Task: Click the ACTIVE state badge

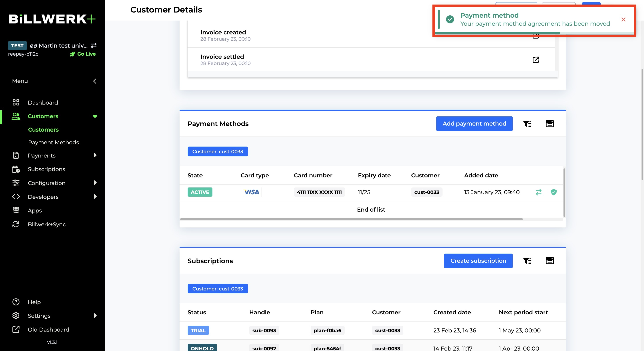Action: (x=200, y=192)
